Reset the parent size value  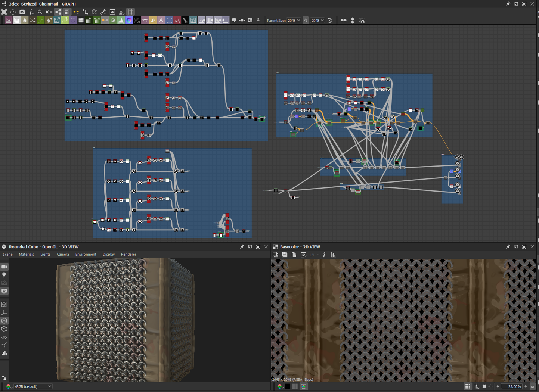(x=330, y=21)
